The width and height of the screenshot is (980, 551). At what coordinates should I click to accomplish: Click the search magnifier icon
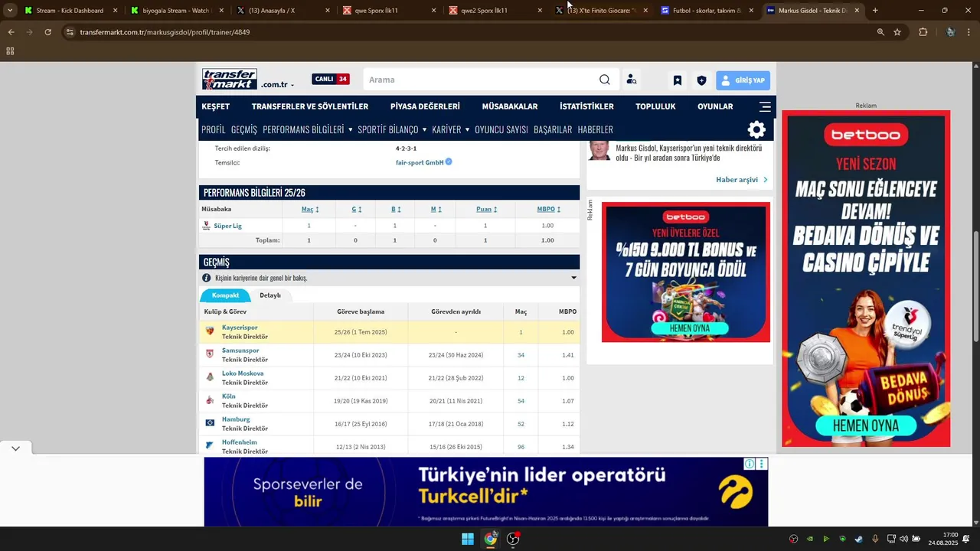[x=605, y=80]
